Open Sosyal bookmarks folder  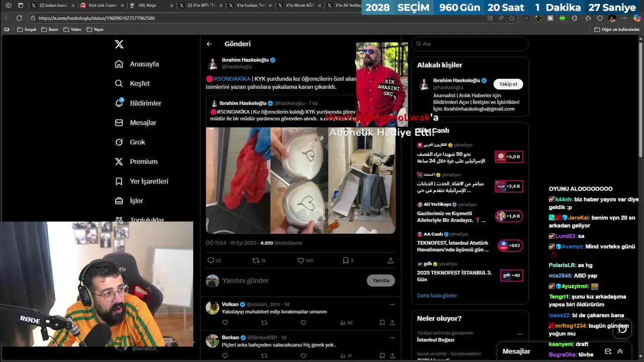[27, 30]
